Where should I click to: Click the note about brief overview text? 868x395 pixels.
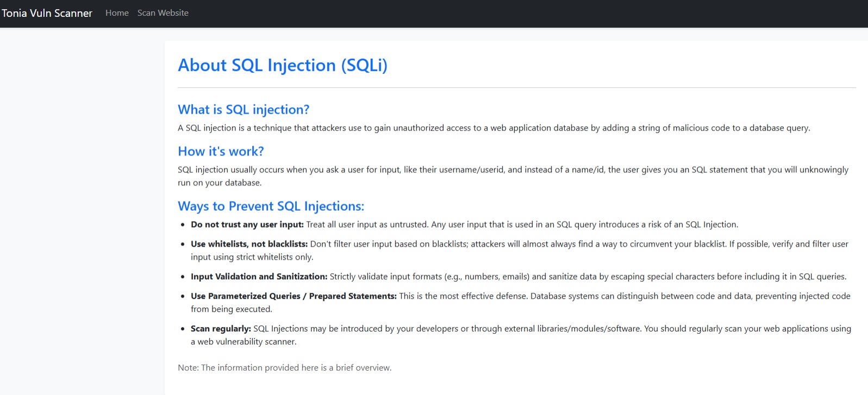pyautogui.click(x=284, y=368)
